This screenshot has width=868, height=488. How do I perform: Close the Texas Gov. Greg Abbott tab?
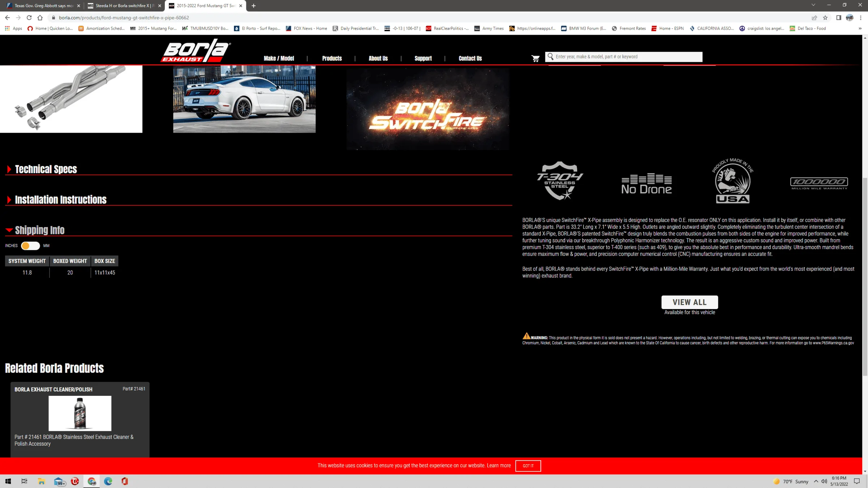tap(78, 6)
